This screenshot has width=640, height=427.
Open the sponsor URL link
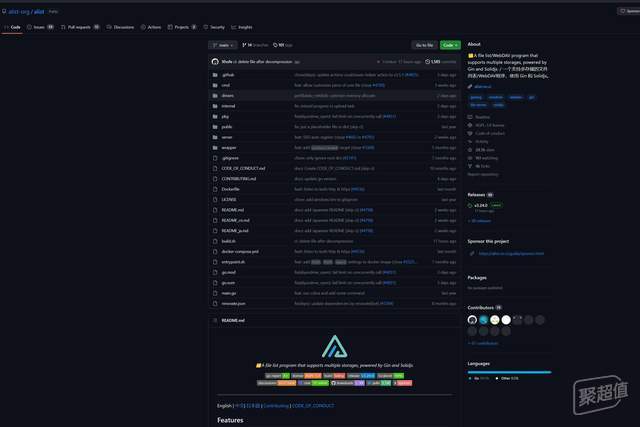511,254
